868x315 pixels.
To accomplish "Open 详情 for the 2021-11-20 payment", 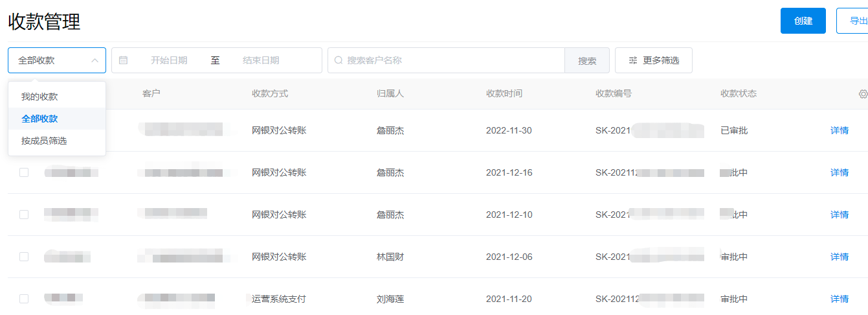I will pyautogui.click(x=839, y=299).
